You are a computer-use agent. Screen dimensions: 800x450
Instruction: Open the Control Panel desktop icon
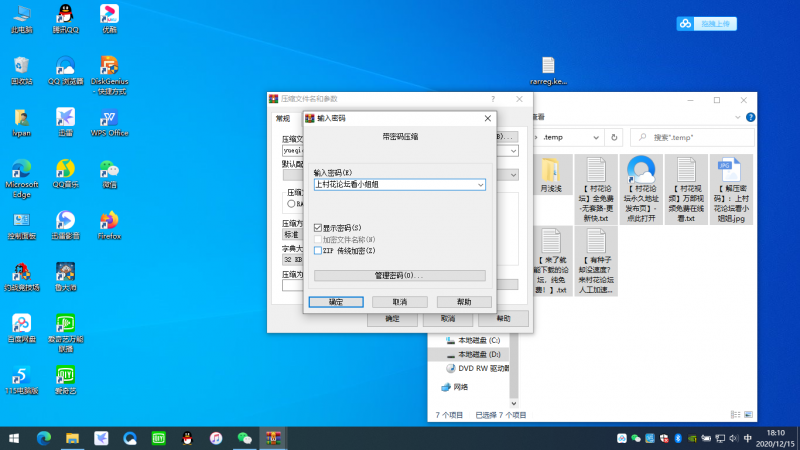(21, 226)
